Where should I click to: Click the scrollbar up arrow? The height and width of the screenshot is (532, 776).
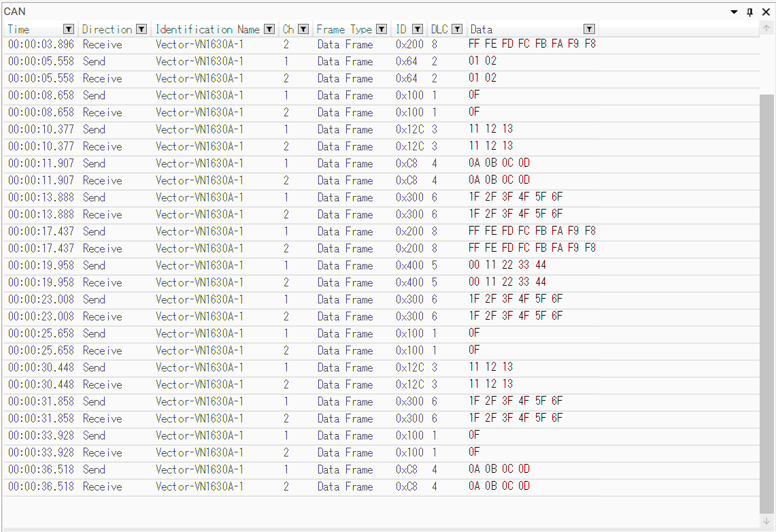pyautogui.click(x=766, y=29)
